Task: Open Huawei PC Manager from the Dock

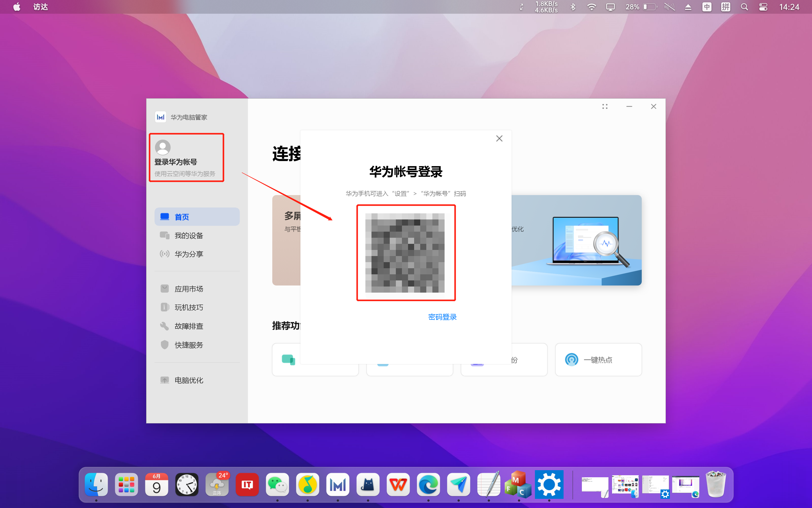Action: [x=338, y=484]
